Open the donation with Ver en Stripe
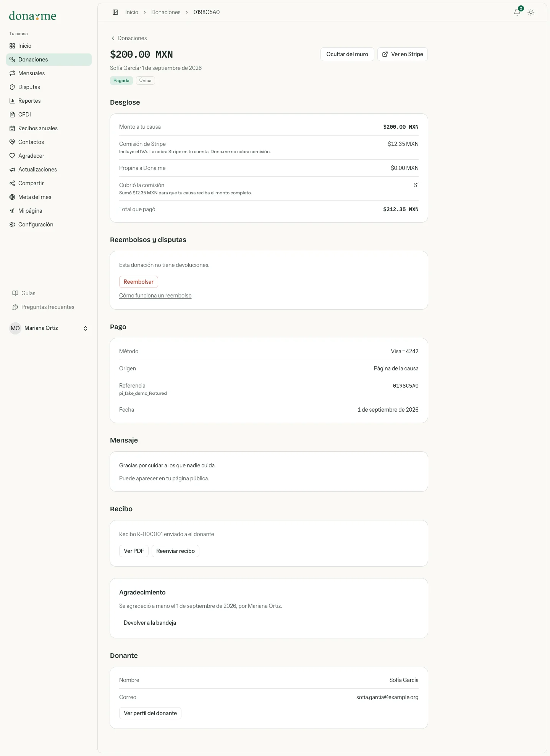 point(403,54)
